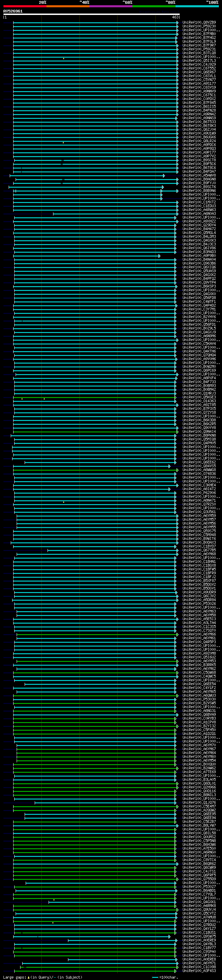Click hit label UniRef100_P62906
222x980 pixels.
click(x=199, y=493)
